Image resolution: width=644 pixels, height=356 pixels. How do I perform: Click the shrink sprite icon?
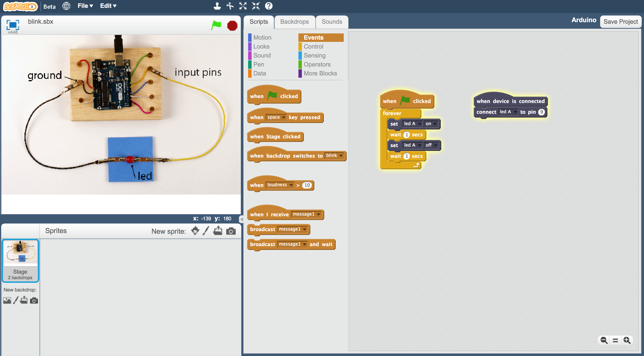[x=257, y=6]
